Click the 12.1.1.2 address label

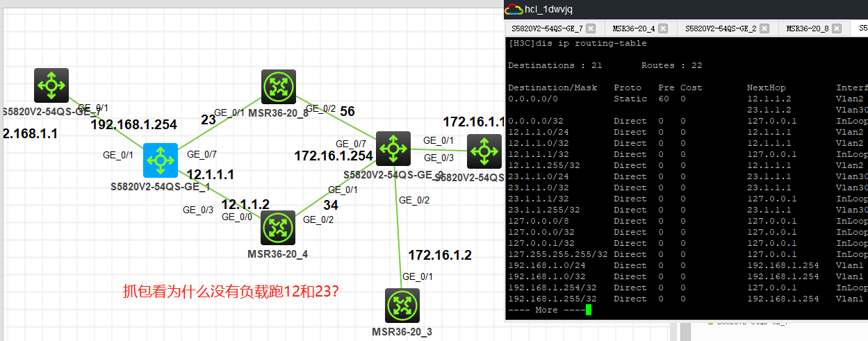(x=245, y=204)
